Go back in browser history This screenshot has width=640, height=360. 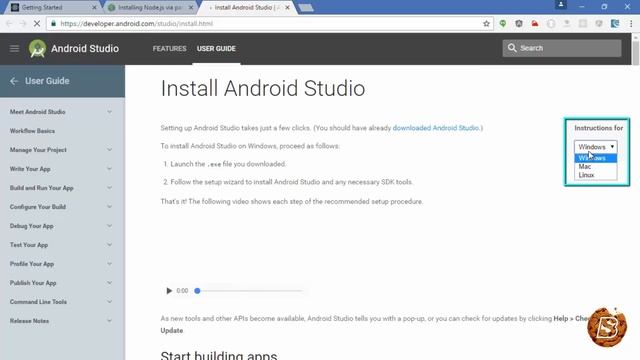9,24
